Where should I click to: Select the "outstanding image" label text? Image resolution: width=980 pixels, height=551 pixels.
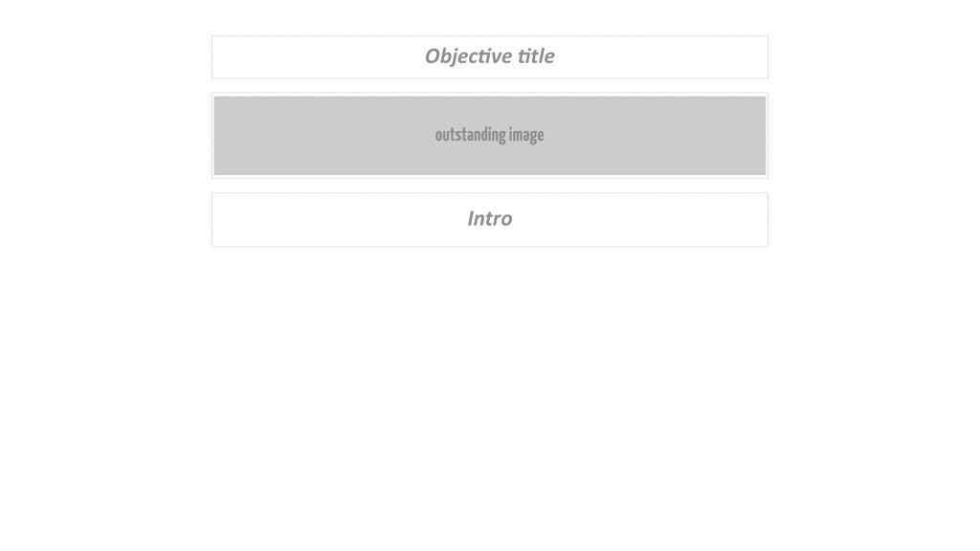[x=489, y=135]
